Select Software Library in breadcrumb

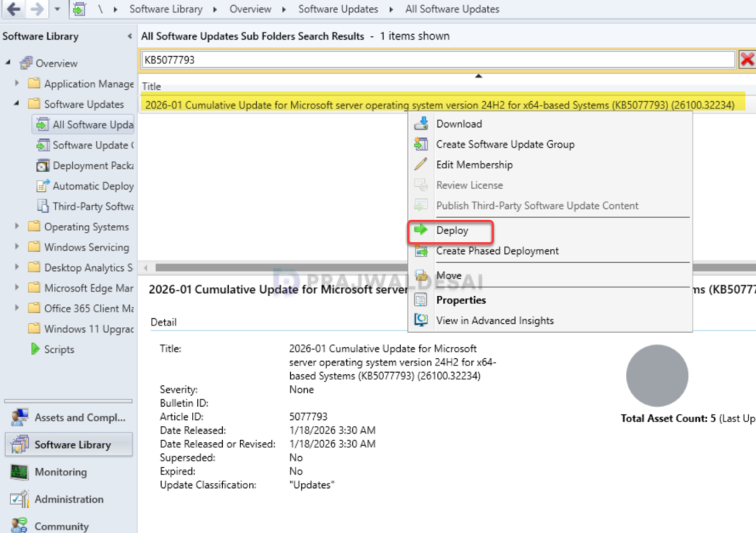coord(166,9)
